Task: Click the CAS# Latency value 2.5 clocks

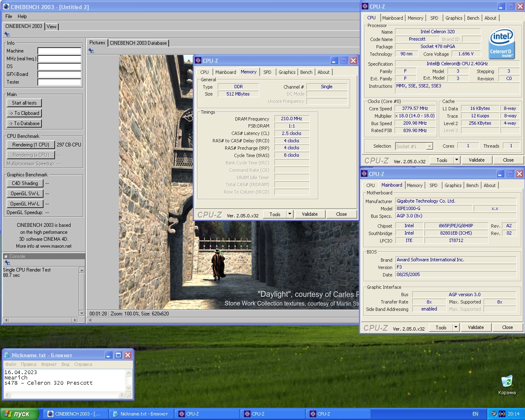Action: 292,133
